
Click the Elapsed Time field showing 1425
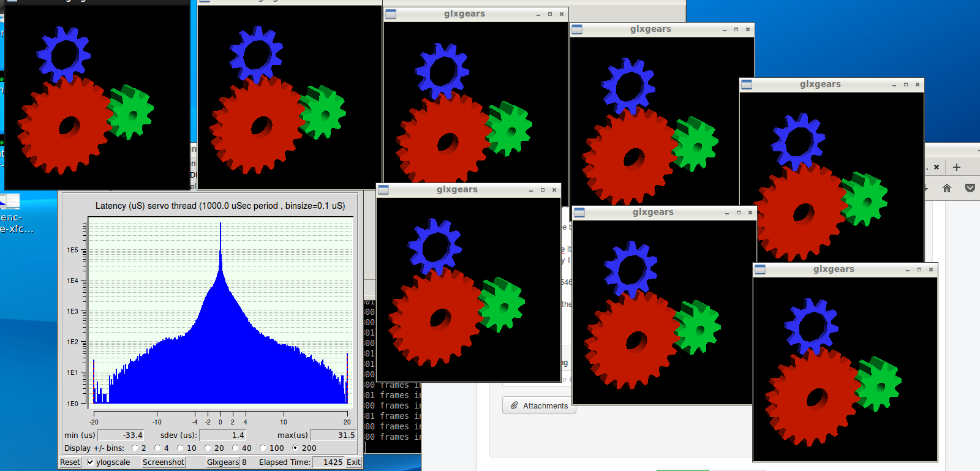pos(329,462)
